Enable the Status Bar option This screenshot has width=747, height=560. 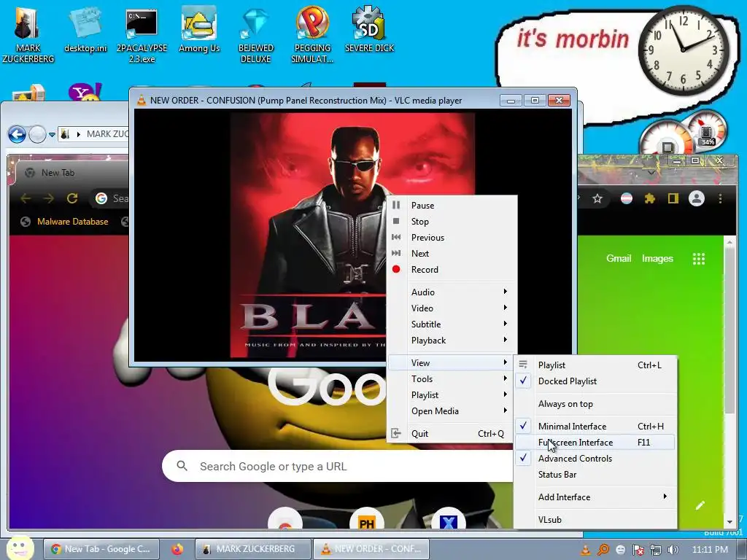point(595,474)
